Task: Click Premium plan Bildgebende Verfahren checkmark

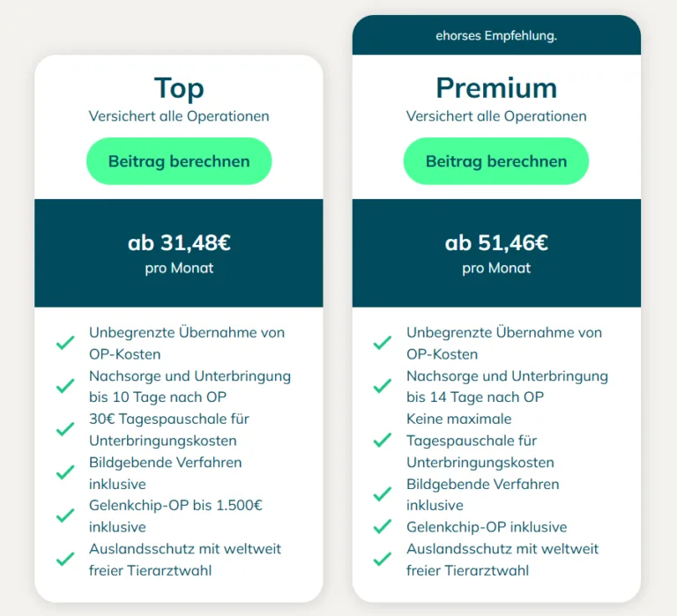Action: click(383, 494)
